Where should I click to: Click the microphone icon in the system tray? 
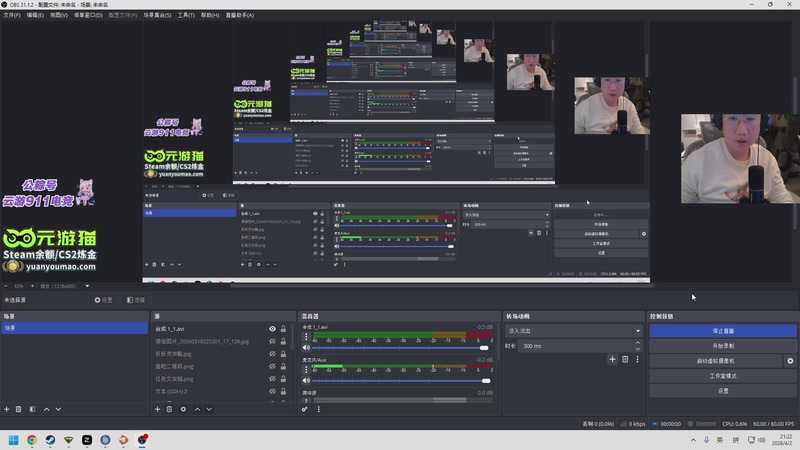point(707,440)
